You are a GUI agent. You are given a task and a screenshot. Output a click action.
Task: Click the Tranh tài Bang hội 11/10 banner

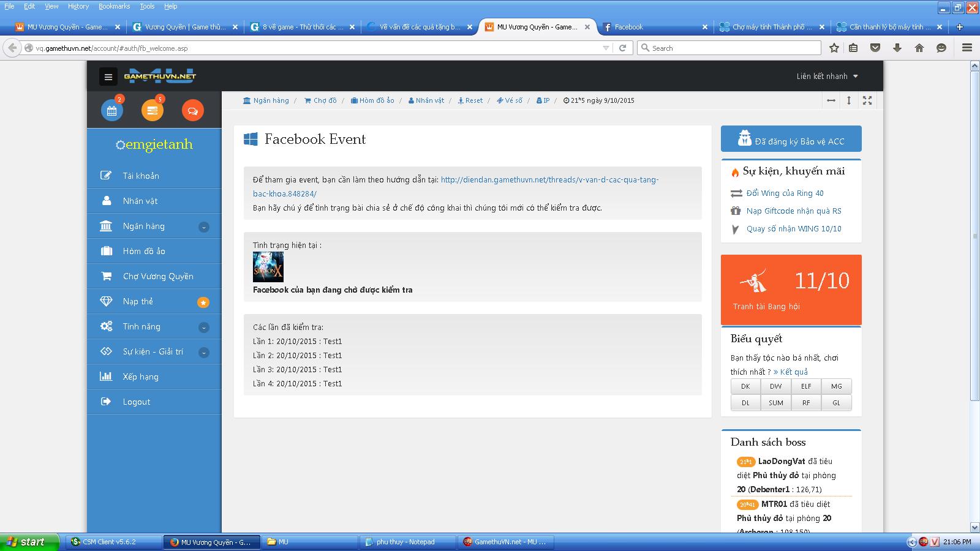pyautogui.click(x=791, y=290)
